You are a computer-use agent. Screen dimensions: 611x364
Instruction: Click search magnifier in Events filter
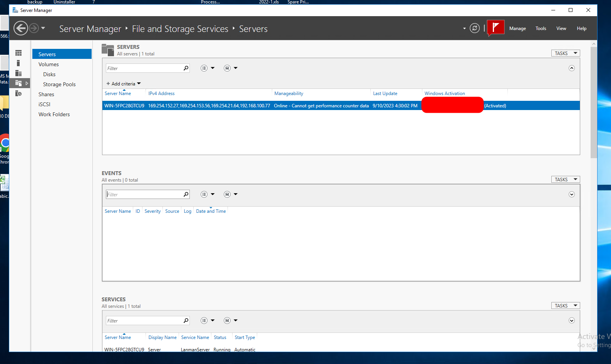click(186, 194)
